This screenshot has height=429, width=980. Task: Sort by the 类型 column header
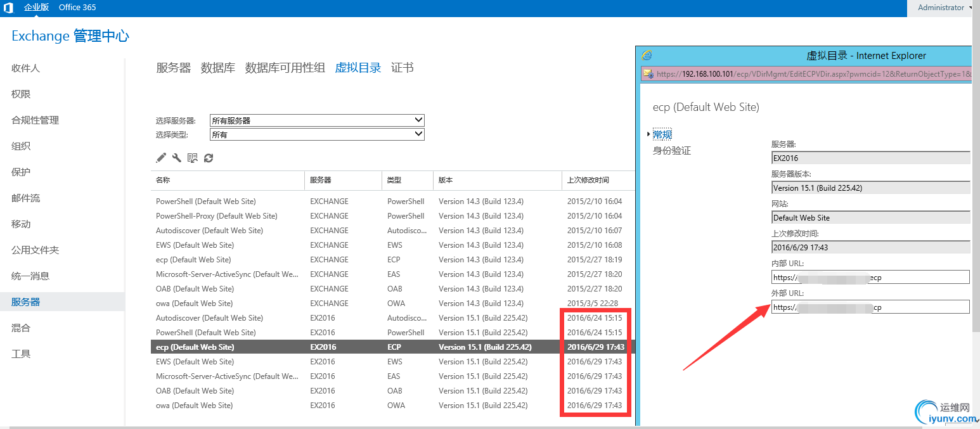click(x=408, y=180)
